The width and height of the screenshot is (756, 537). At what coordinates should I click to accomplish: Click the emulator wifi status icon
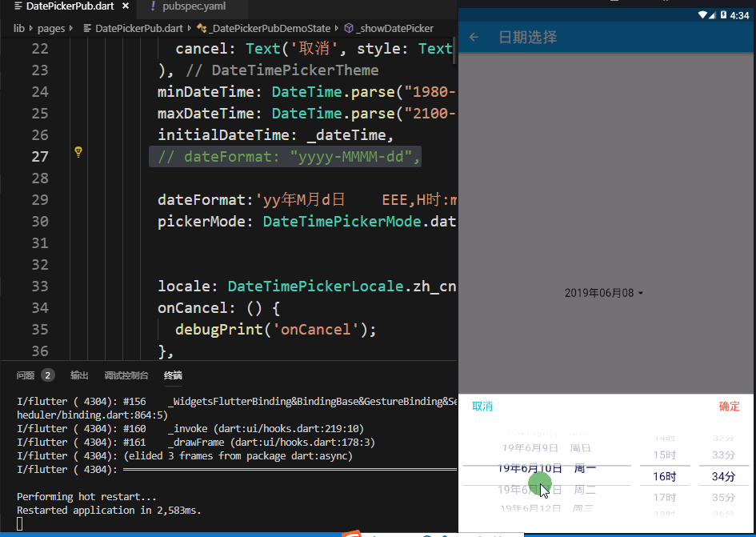[x=703, y=15]
